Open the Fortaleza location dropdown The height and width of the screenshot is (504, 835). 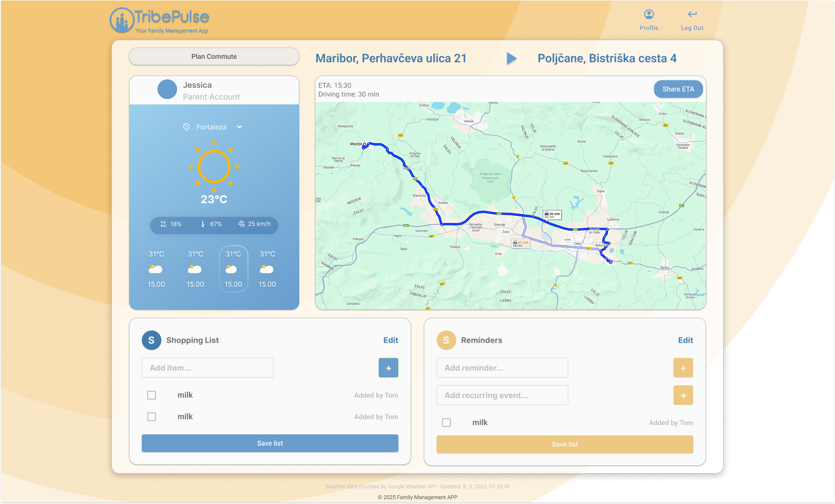pyautogui.click(x=239, y=126)
